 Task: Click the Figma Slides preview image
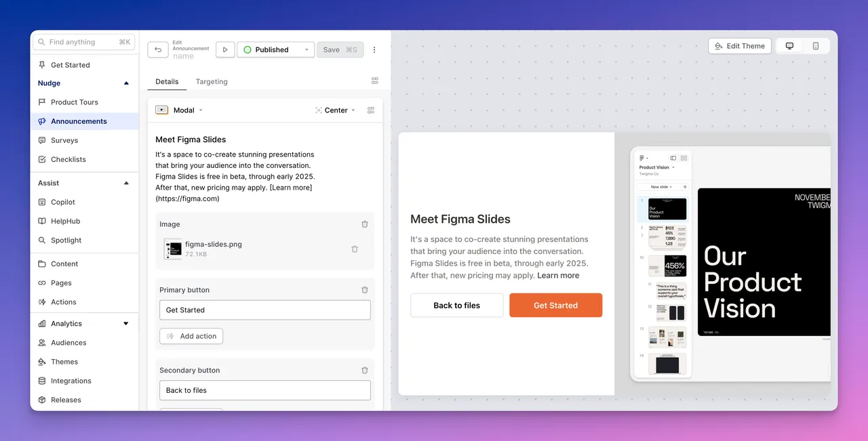(x=723, y=264)
